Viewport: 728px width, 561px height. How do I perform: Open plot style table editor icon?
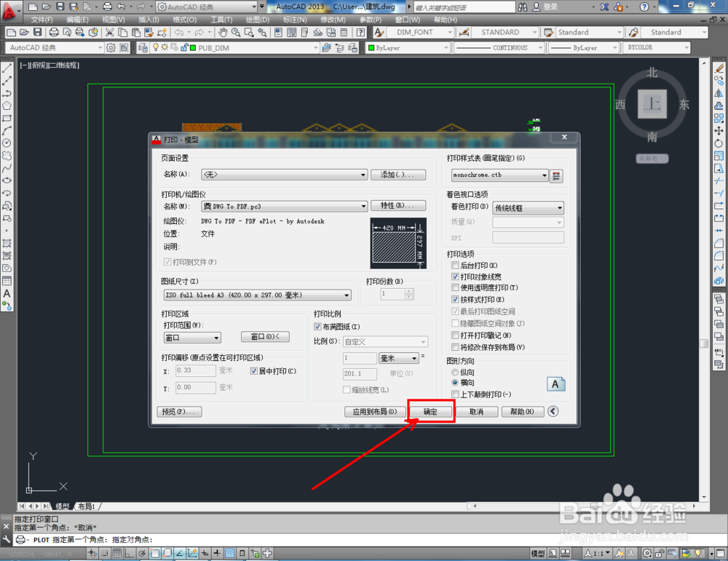coord(556,175)
